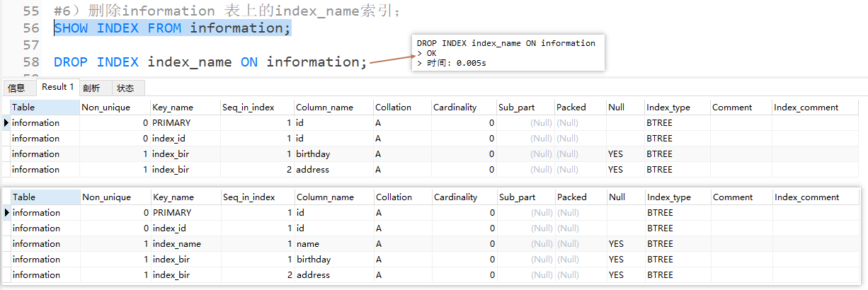Click the Index_comment header in lower grid
The width and height of the screenshot is (868, 290).
807,197
